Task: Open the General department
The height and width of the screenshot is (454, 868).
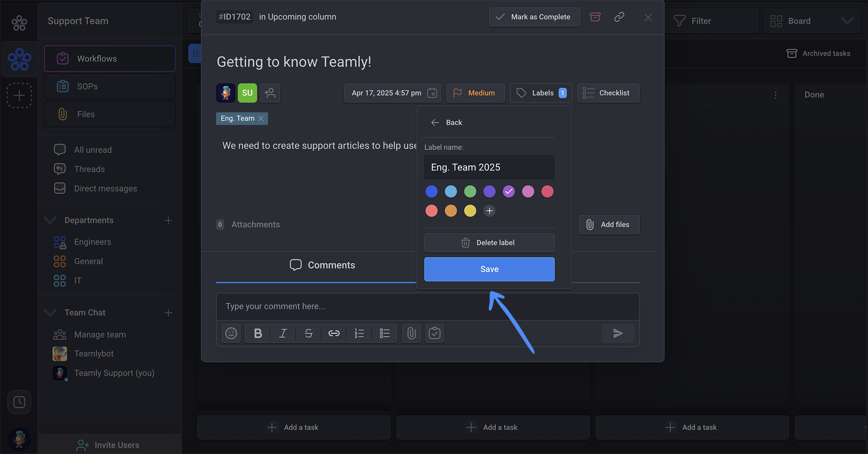Action: pyautogui.click(x=78, y=262)
